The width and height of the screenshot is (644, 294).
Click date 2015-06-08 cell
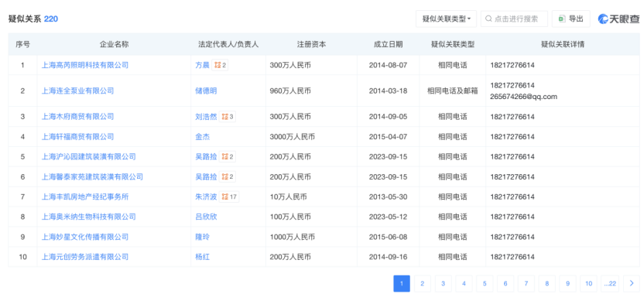(x=388, y=237)
